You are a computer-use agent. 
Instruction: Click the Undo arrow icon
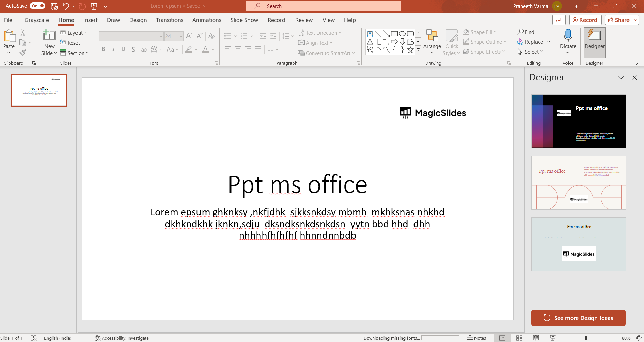pos(66,6)
